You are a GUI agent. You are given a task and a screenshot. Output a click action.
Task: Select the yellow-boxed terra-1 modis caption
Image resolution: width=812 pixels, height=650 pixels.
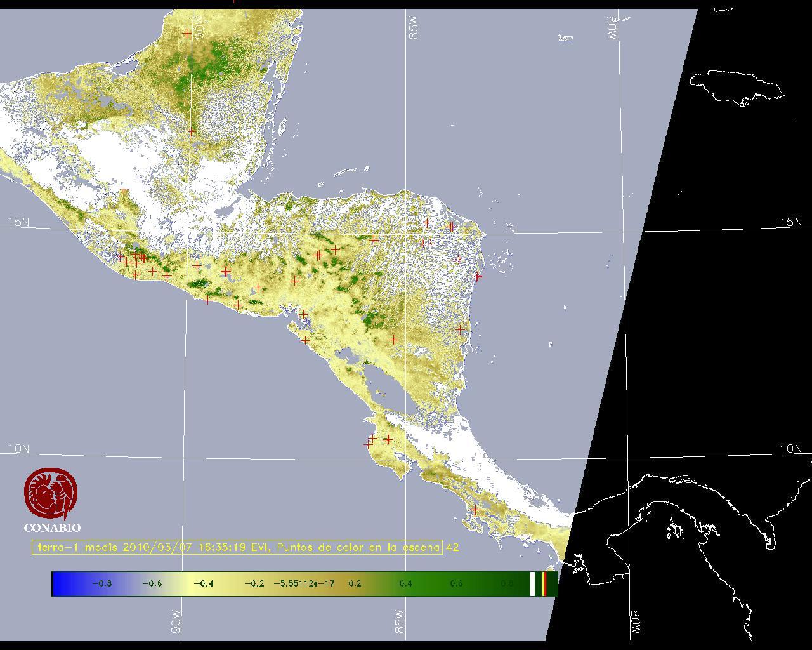tap(237, 547)
